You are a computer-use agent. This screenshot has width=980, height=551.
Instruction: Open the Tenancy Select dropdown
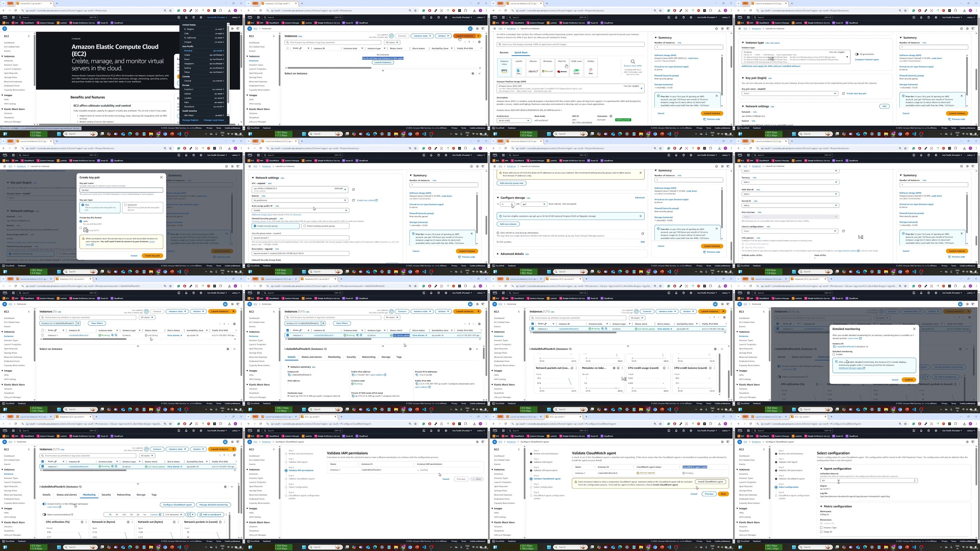click(x=790, y=182)
